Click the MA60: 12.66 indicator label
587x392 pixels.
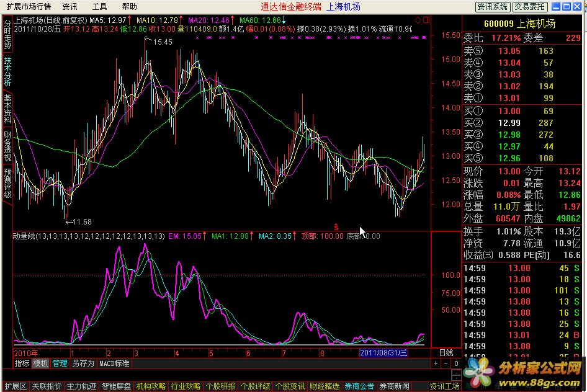260,20
